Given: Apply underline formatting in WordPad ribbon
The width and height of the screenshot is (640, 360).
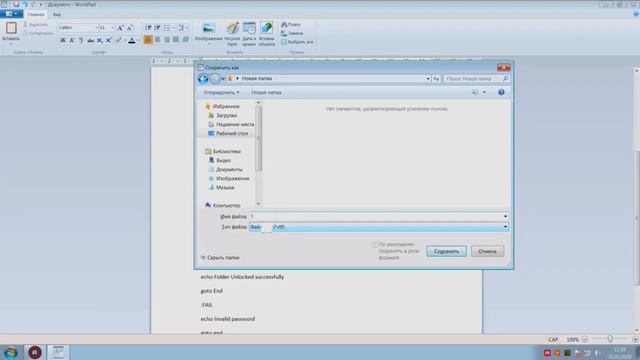Looking at the screenshot, I should (x=81, y=40).
